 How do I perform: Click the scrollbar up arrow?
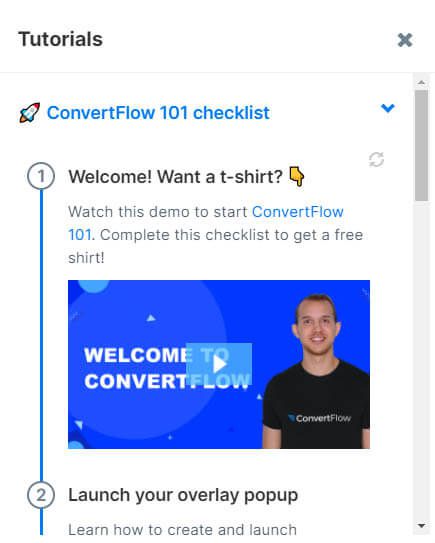pyautogui.click(x=421, y=82)
